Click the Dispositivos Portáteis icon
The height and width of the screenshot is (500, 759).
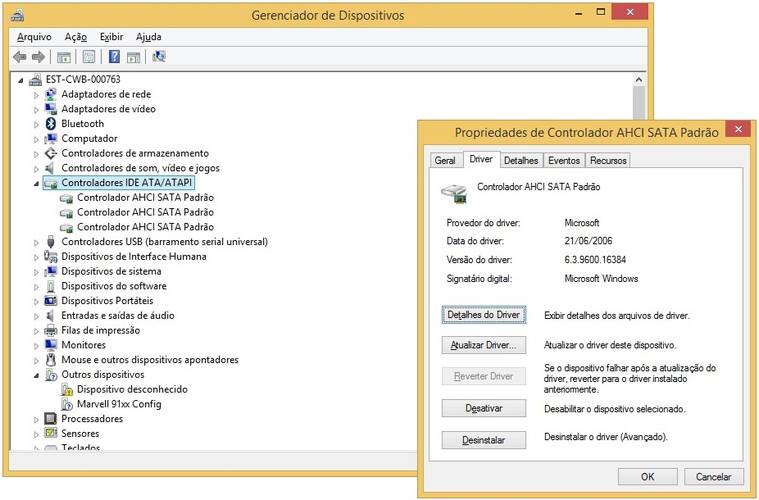tap(51, 301)
